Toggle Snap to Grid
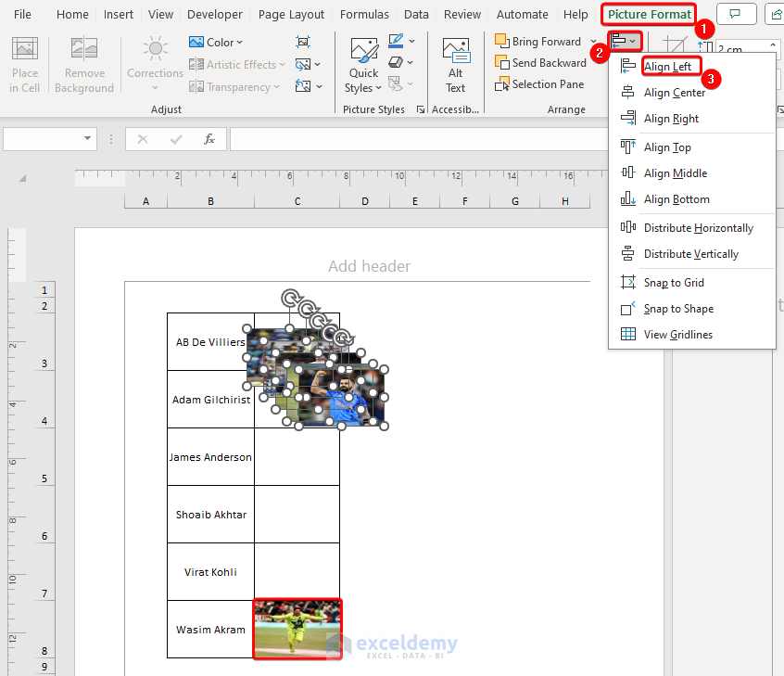784x676 pixels. 674,283
